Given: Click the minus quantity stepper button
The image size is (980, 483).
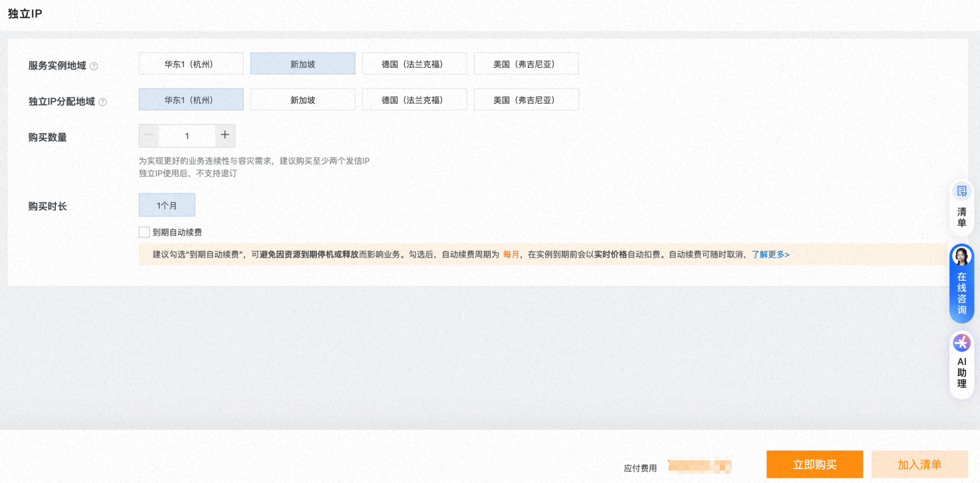Looking at the screenshot, I should pyautogui.click(x=149, y=136).
